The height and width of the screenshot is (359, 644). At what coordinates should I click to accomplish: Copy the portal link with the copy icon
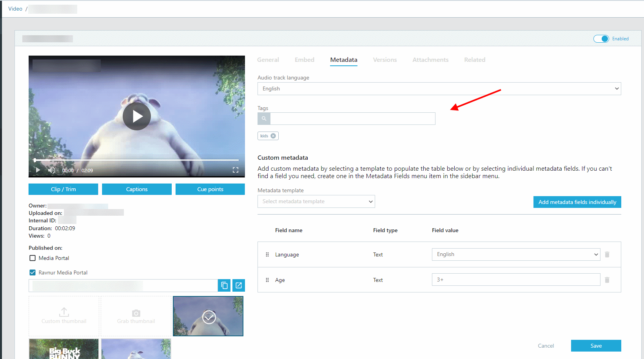pyautogui.click(x=224, y=285)
